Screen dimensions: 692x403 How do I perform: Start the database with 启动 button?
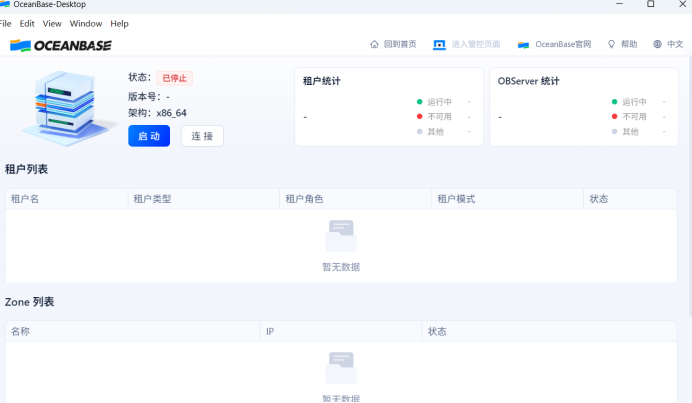click(x=149, y=136)
